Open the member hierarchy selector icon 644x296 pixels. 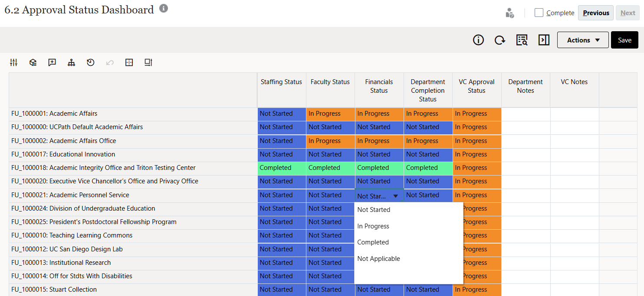[71, 62]
